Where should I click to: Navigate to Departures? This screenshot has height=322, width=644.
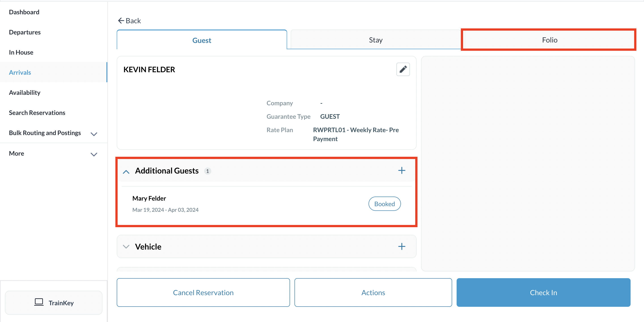25,32
